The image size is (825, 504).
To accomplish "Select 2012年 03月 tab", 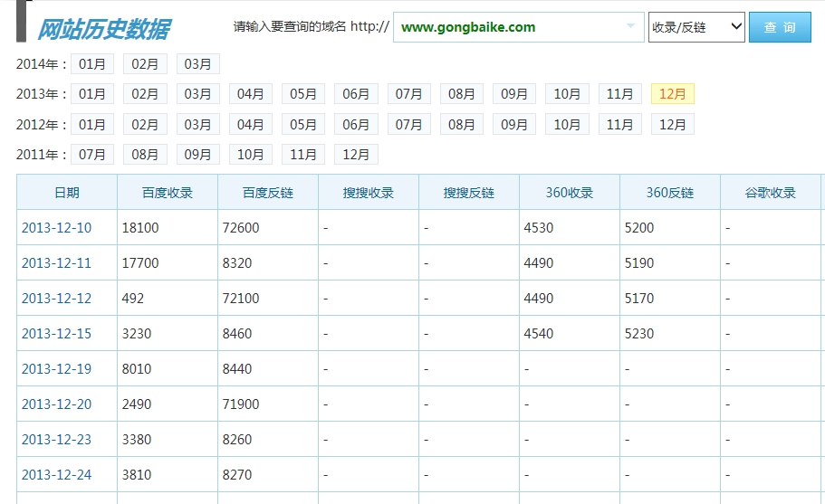I will tap(197, 125).
